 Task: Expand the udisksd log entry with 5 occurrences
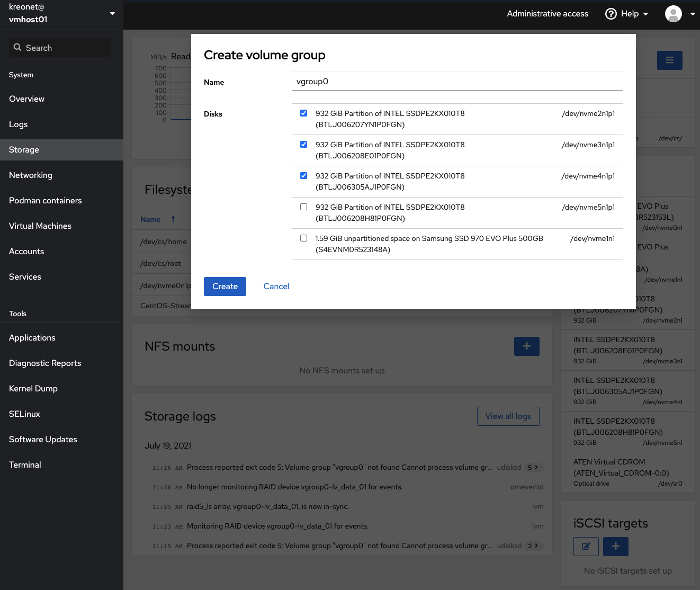533,467
